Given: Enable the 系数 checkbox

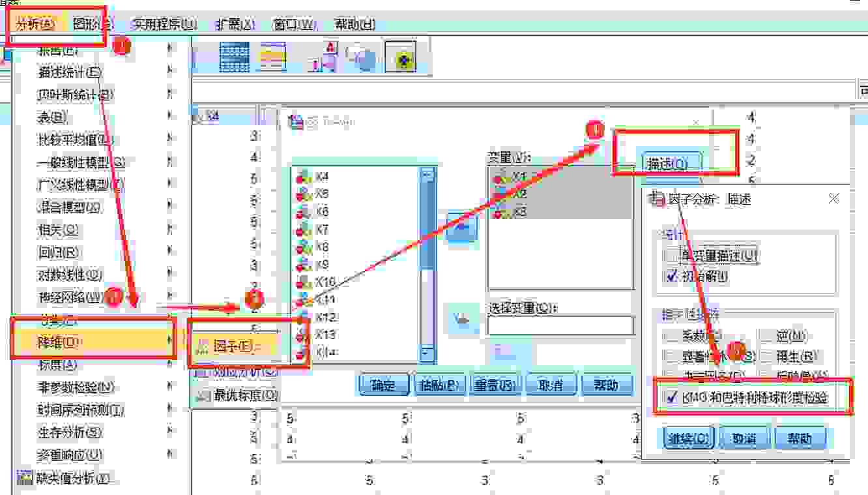Looking at the screenshot, I should (672, 337).
